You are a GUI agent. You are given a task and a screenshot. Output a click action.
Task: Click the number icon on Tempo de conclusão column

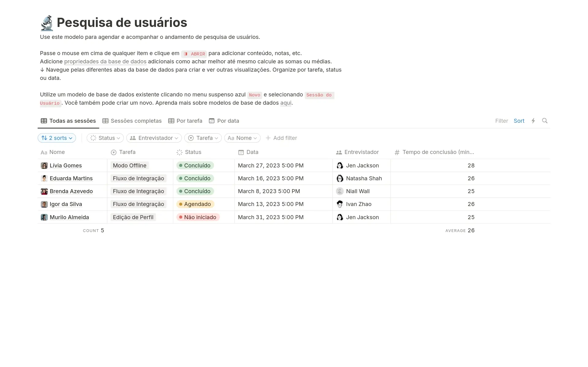point(397,152)
